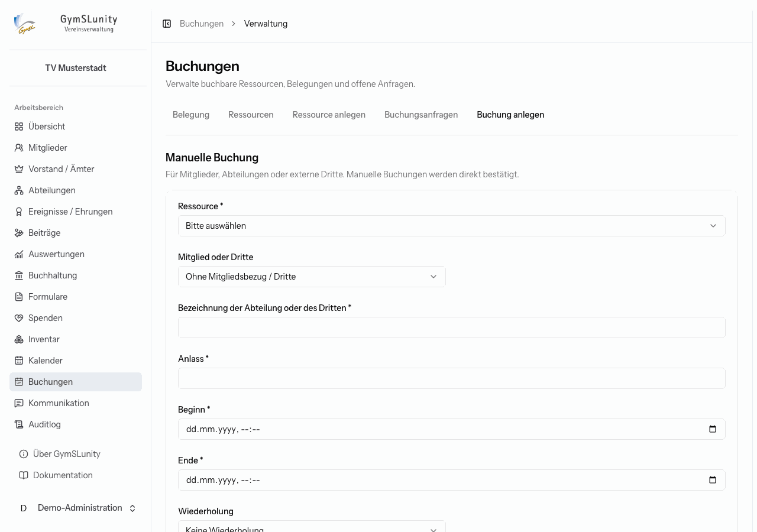
Task: Click the Verwaltung breadcrumb text
Action: (x=266, y=24)
